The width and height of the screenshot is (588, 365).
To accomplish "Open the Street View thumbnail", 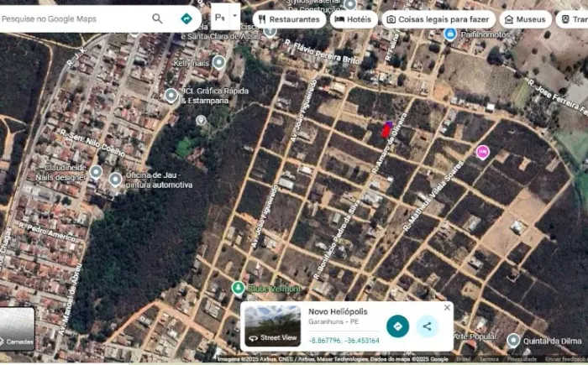I will [x=273, y=326].
